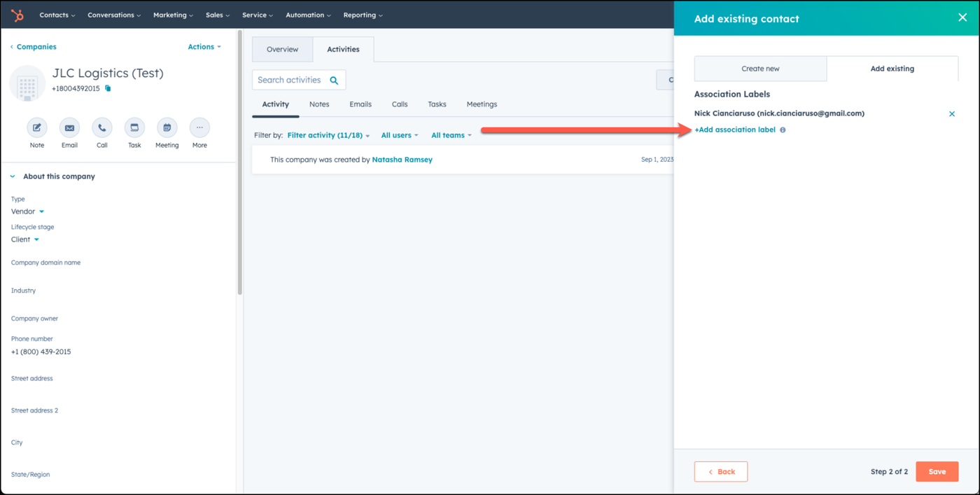
Task: Open the Service menu
Action: pyautogui.click(x=258, y=15)
